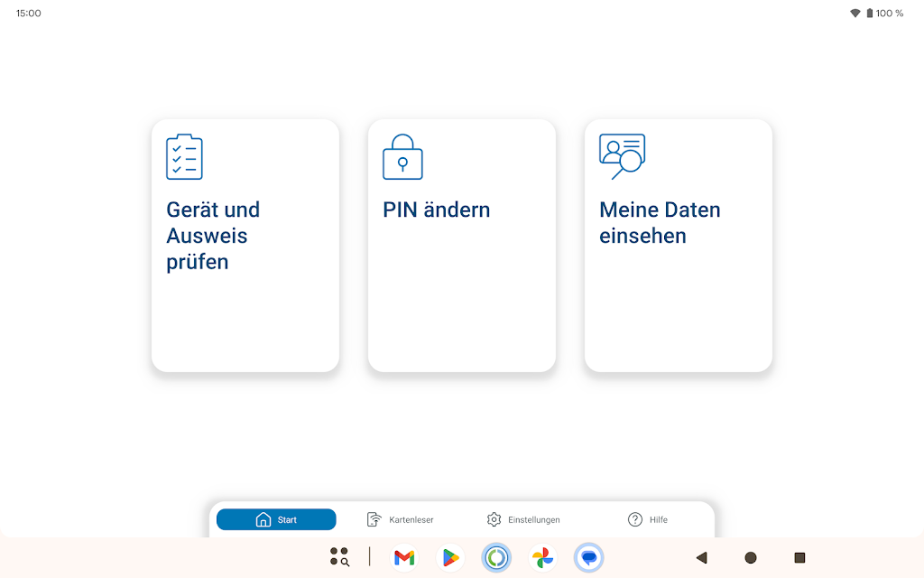Tap the battery indicator in the status bar
Image resolution: width=924 pixels, height=578 pixels.
[x=870, y=14]
